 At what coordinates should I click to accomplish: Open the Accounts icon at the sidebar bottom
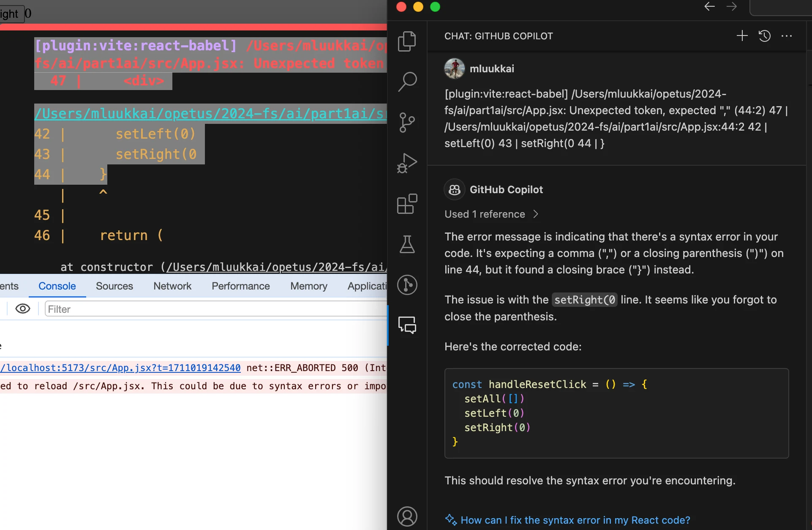click(407, 516)
